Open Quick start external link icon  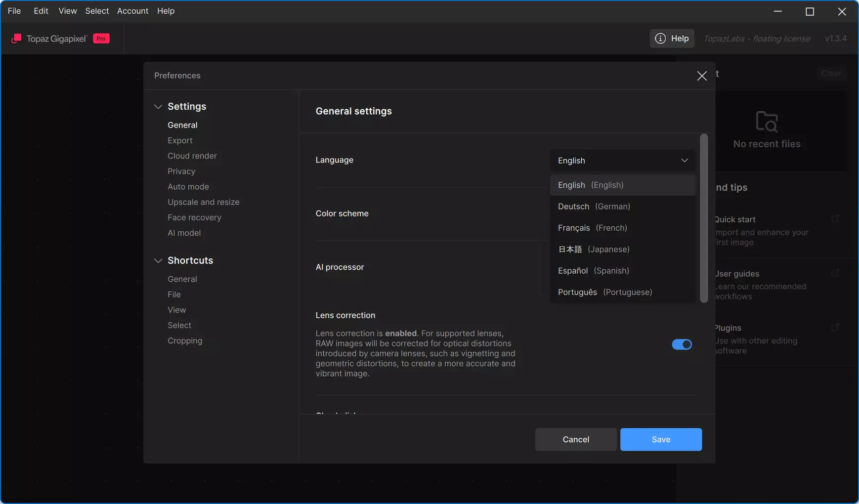[835, 219]
